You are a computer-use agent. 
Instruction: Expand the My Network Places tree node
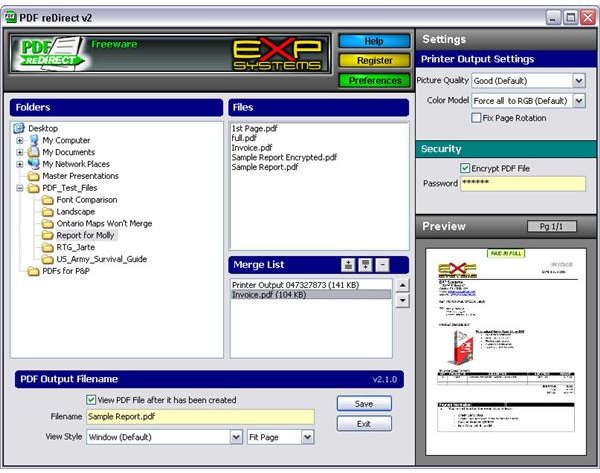(20, 164)
